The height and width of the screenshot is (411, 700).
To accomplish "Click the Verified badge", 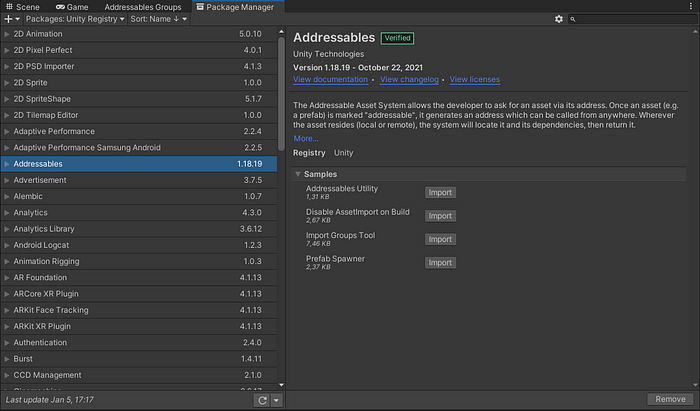I will coord(397,38).
